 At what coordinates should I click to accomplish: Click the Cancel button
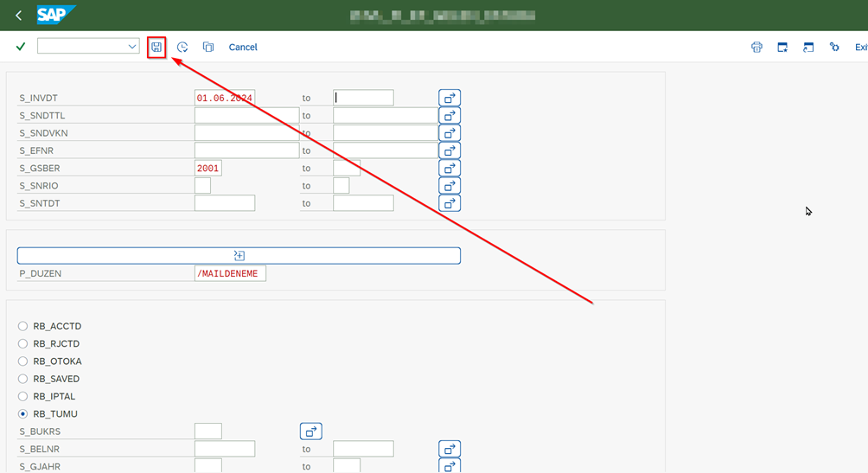243,47
